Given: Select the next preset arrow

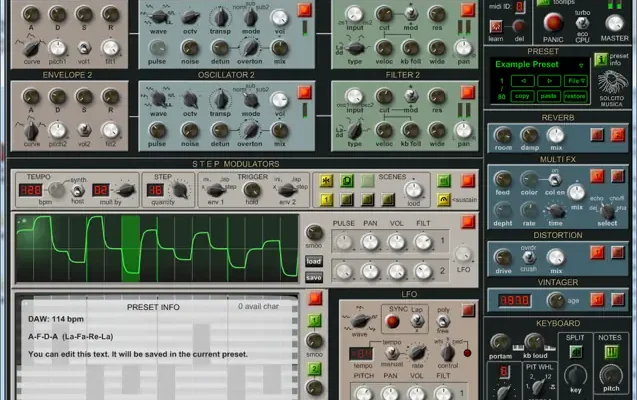Looking at the screenshot, I should pos(549,80).
